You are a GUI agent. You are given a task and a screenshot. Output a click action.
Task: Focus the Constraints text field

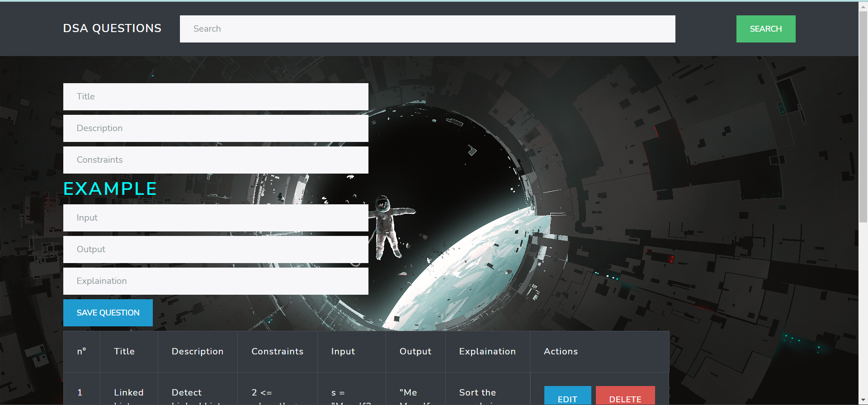click(216, 160)
